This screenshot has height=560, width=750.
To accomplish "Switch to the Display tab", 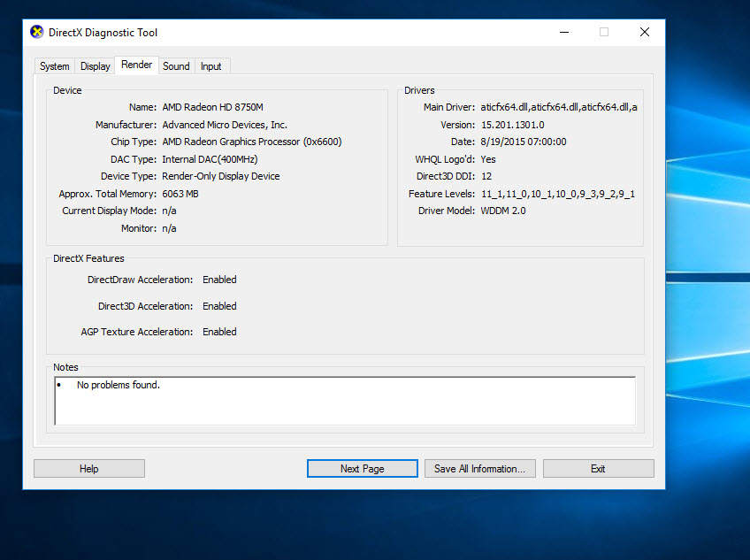I will [x=96, y=66].
